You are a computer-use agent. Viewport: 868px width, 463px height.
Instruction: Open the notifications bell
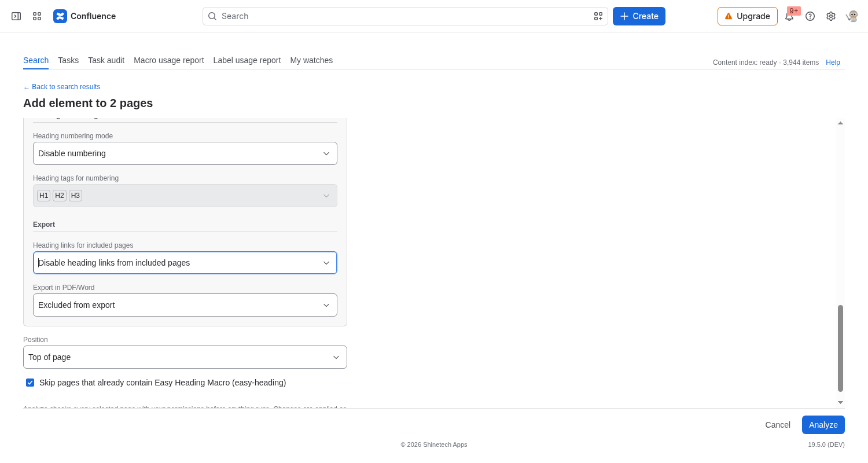pos(789,16)
